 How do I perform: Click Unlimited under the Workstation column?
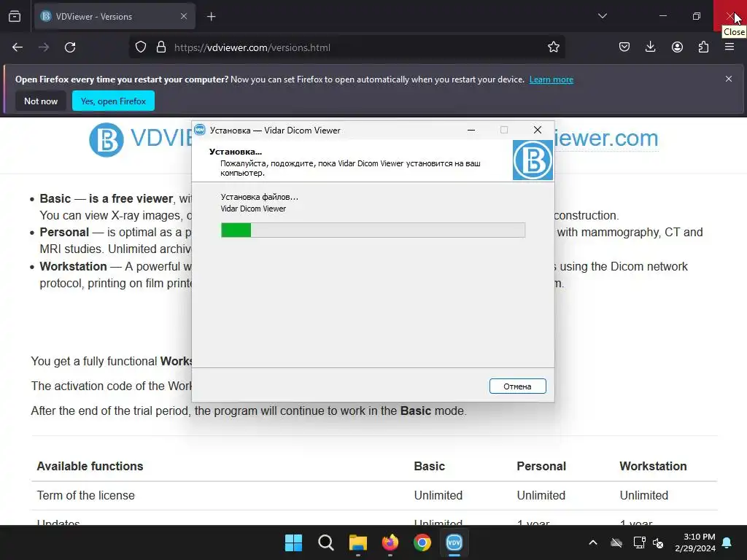(x=643, y=495)
